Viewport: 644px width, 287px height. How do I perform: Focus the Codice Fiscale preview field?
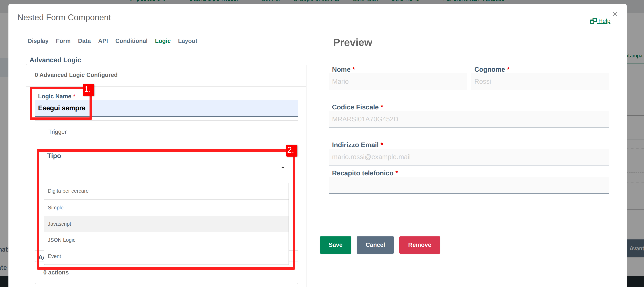click(x=468, y=119)
